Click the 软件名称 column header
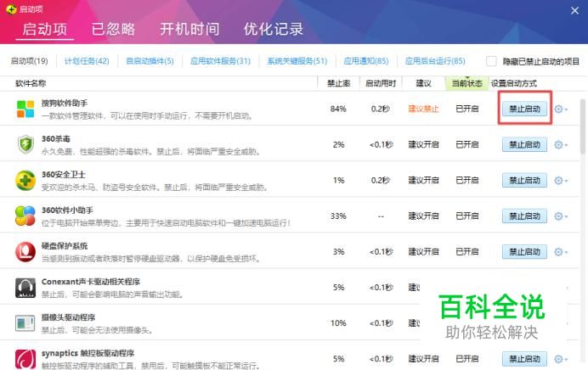This screenshot has width=588, height=370. [31, 83]
